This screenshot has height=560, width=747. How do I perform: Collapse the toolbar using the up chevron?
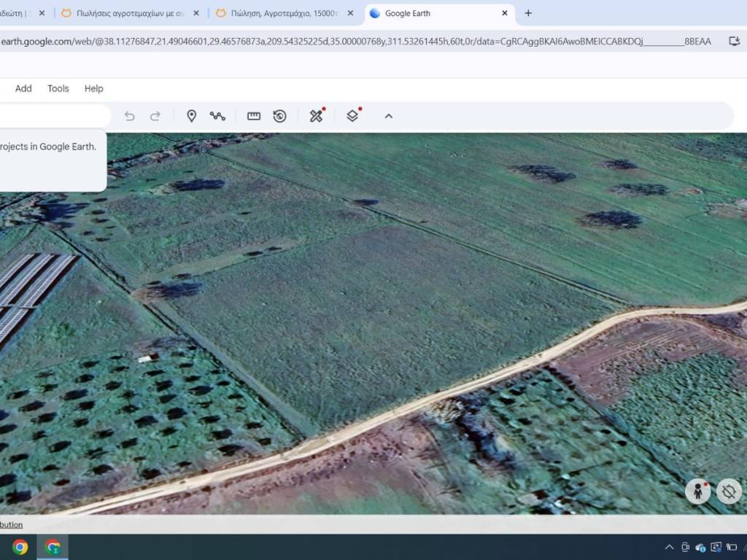389,116
